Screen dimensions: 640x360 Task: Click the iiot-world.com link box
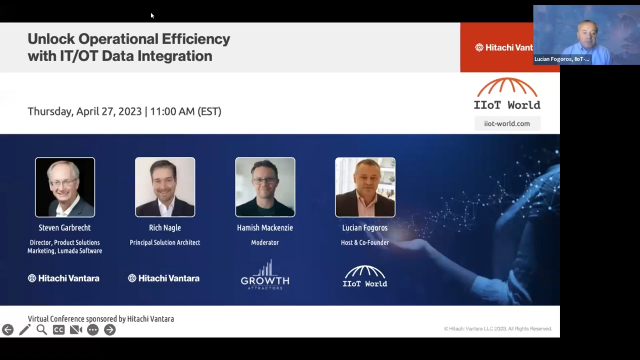507,124
